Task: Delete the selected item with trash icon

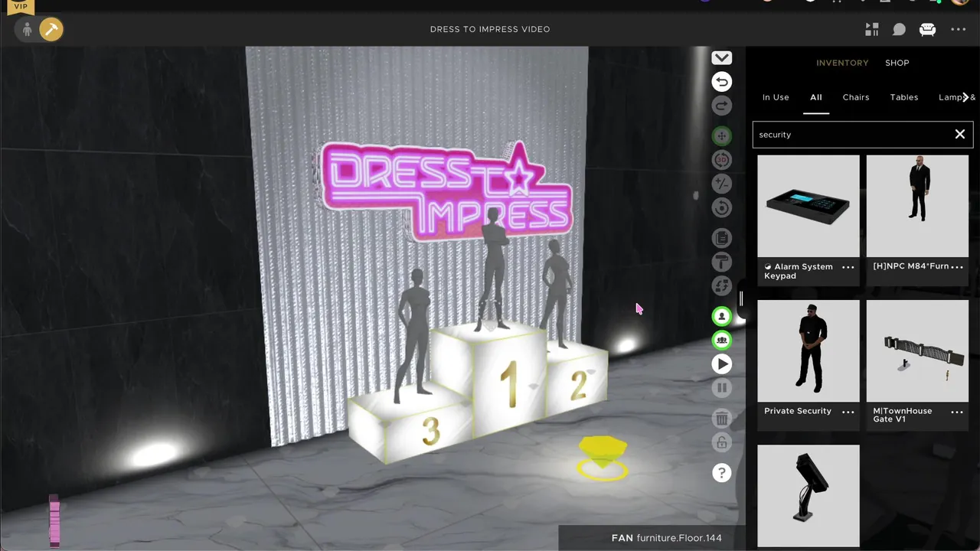Action: [x=721, y=419]
